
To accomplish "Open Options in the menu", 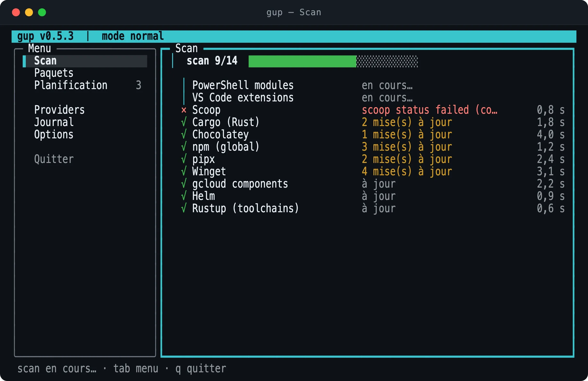I will tap(54, 135).
